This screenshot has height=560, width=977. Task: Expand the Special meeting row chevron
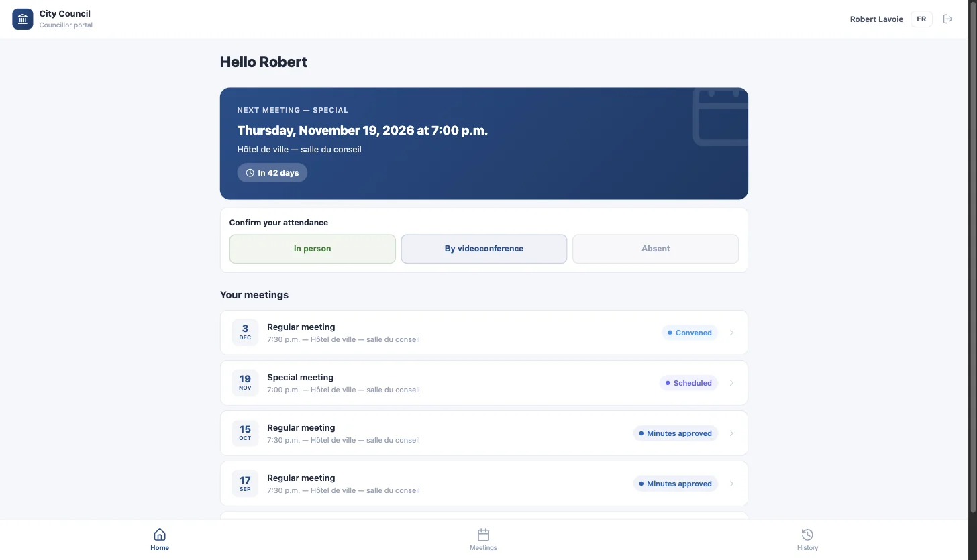[731, 383]
